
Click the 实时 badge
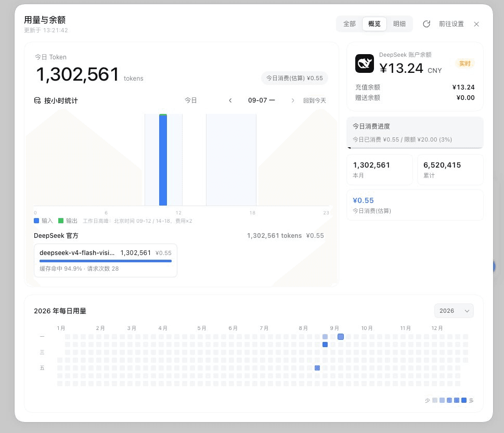point(465,63)
